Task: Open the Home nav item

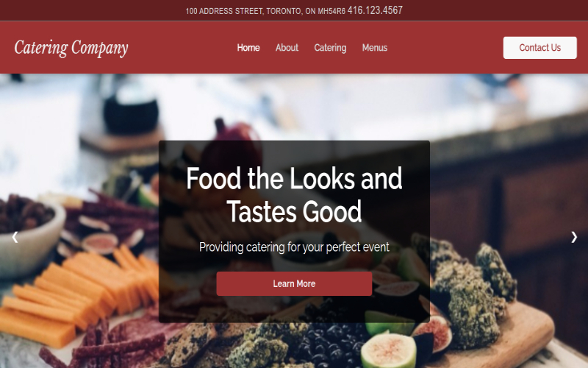Action: click(x=248, y=48)
